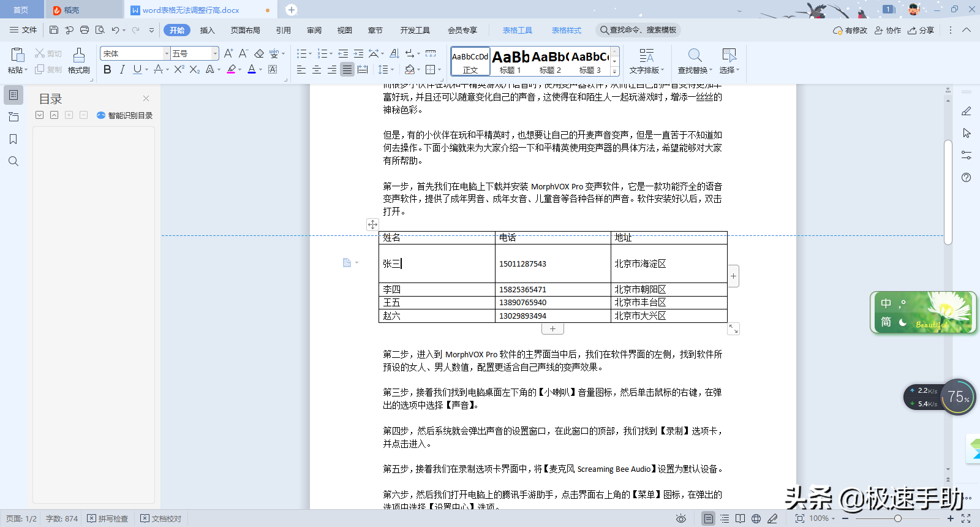Click the bookmark icon in left sidebar
Image resolution: width=980 pixels, height=527 pixels.
point(13,139)
